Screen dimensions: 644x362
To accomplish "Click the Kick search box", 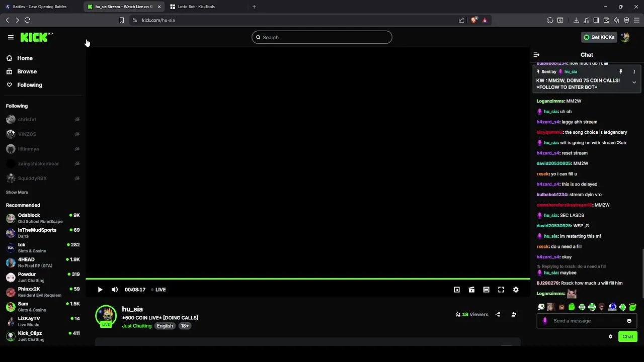I will click(322, 37).
